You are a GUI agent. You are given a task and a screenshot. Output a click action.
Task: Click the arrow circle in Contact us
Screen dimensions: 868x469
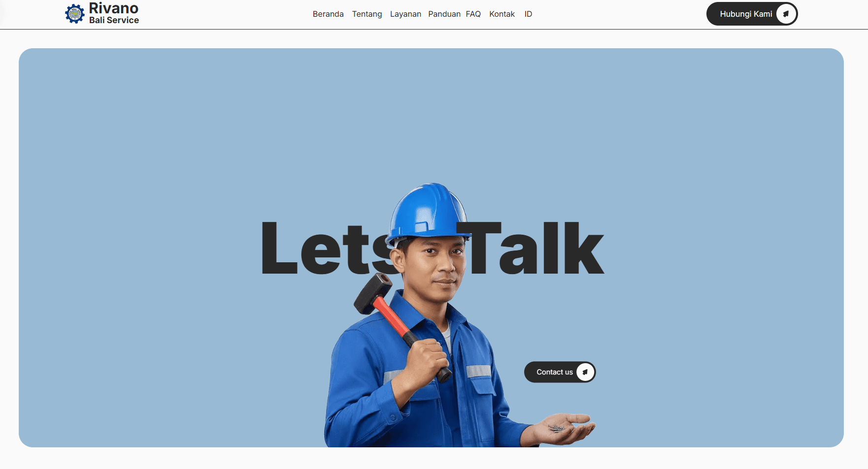pyautogui.click(x=585, y=372)
